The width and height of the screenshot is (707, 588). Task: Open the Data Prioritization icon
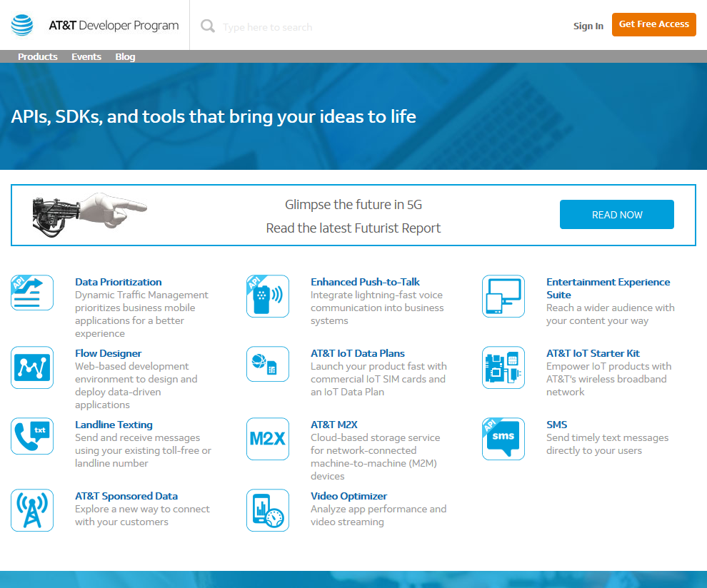click(32, 293)
